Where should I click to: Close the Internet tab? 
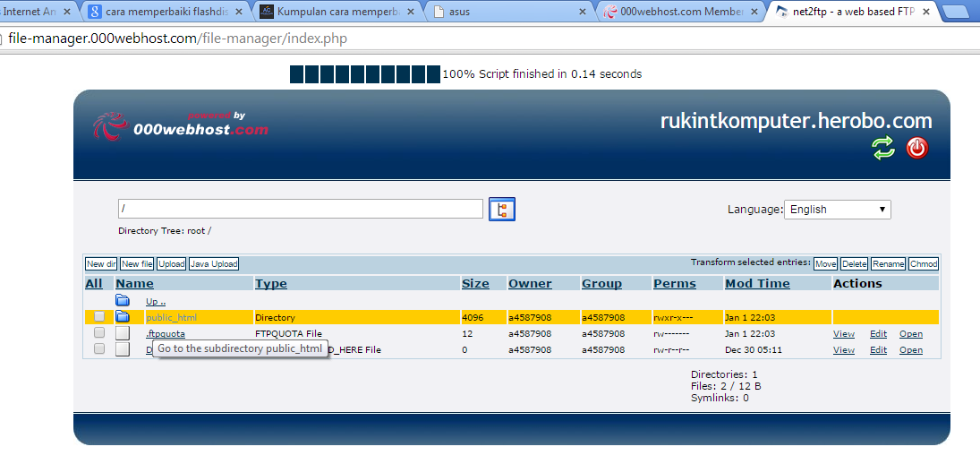(68, 12)
